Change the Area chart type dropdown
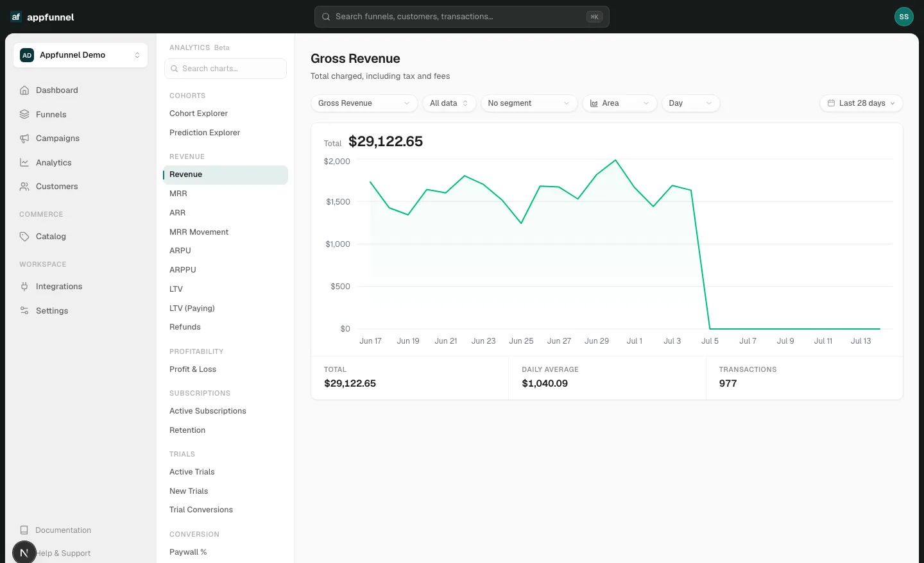This screenshot has width=924, height=563. (x=619, y=103)
